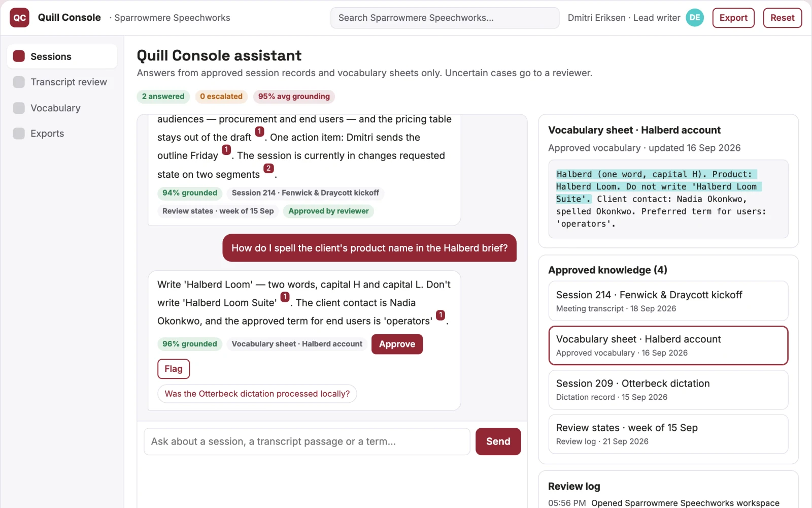Click the highlighted Halberd vocabulary text
The image size is (812, 508).
(658, 186)
